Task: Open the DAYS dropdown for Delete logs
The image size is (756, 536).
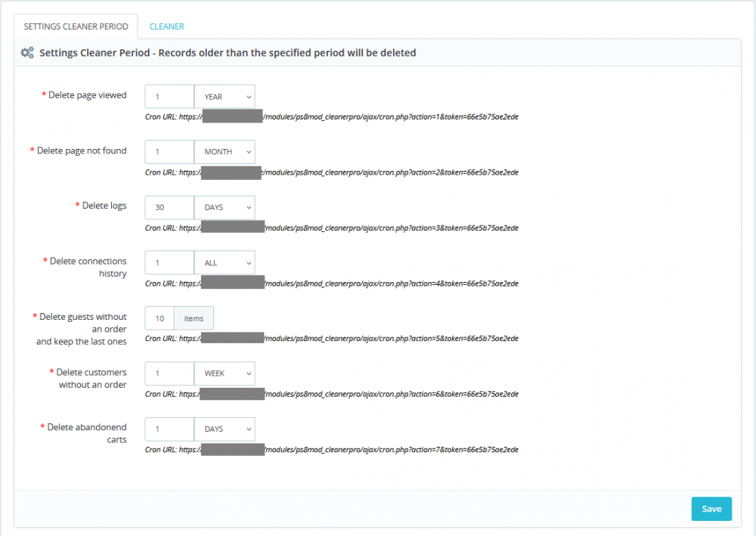Action: [x=224, y=207]
